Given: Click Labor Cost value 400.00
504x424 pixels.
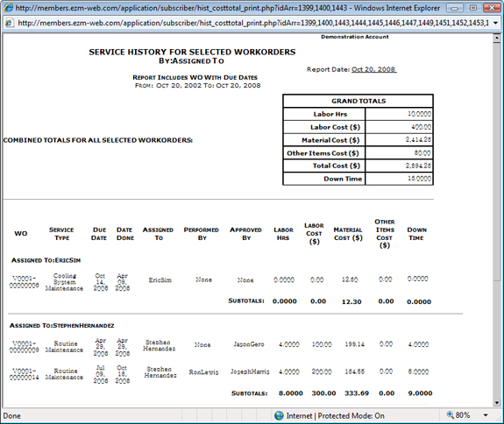Looking at the screenshot, I should click(421, 127).
